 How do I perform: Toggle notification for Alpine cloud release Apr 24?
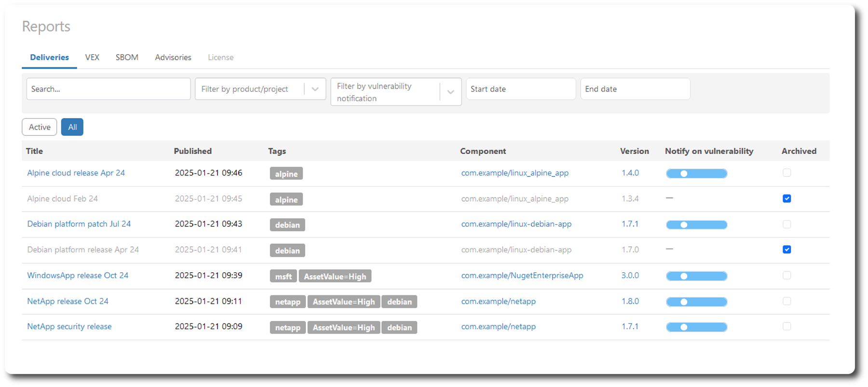[696, 173]
